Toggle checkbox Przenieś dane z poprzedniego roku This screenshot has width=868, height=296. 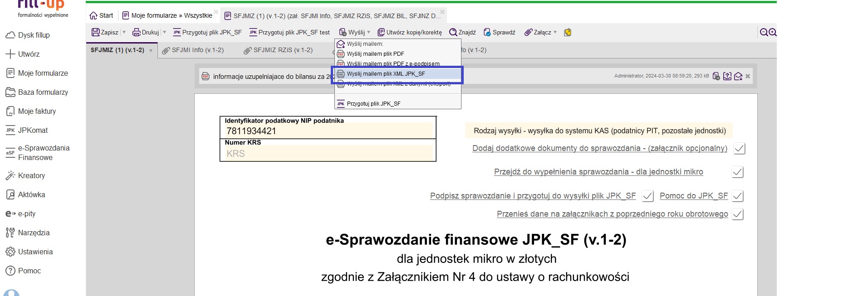(x=738, y=214)
